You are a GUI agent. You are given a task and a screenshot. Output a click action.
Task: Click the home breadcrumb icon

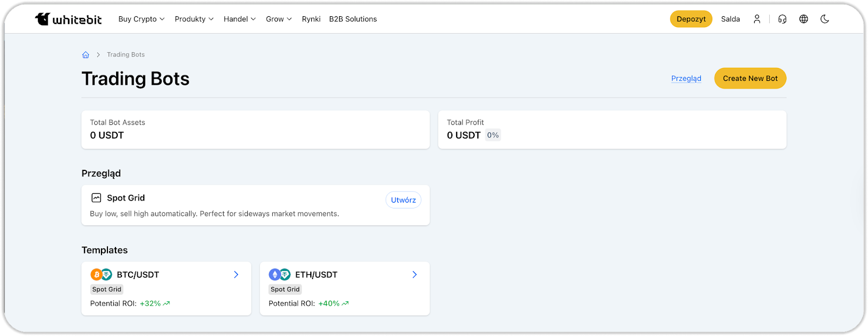pos(86,55)
